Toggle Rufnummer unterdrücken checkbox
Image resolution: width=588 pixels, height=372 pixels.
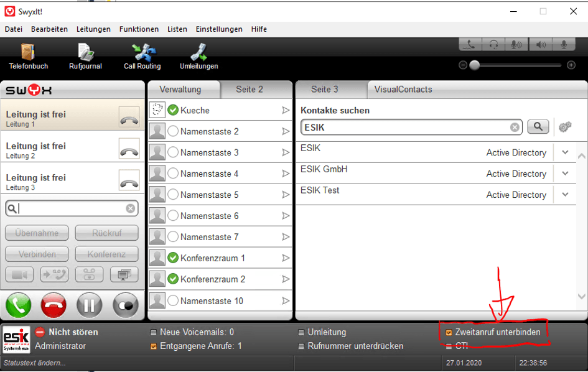click(301, 346)
